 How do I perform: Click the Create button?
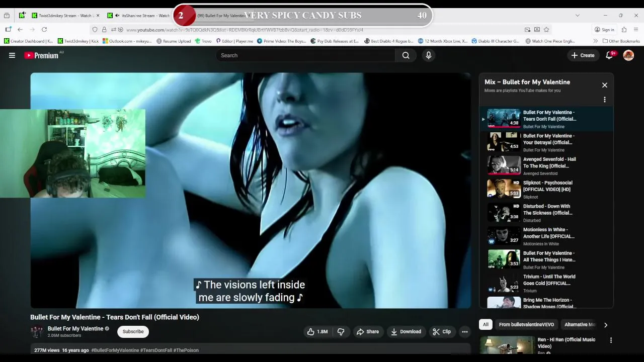583,55
